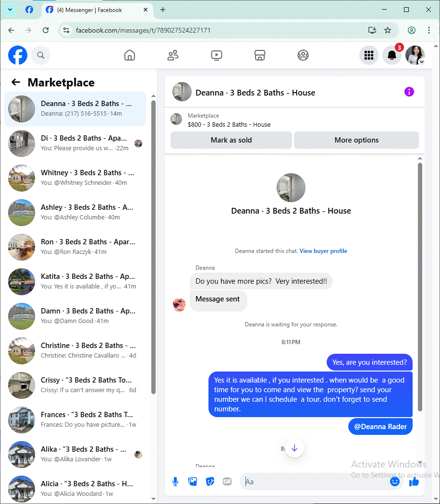Open the notifications bell with badge 3
Viewport: 440px width, 504px height.
(x=392, y=55)
